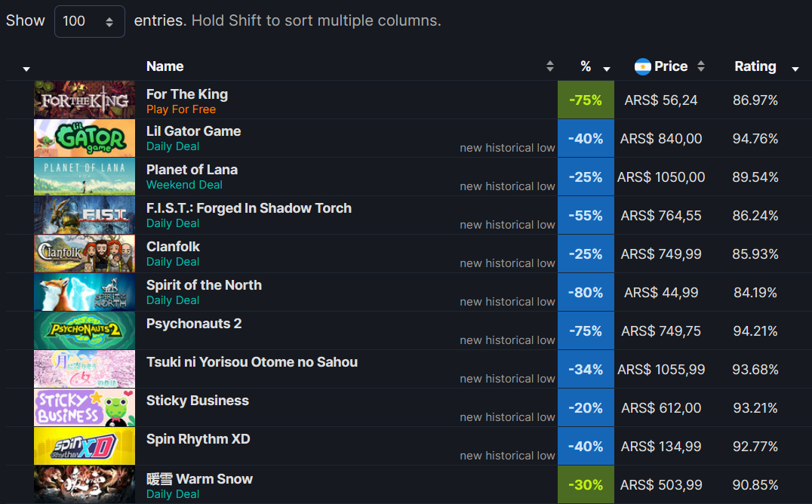Click the % column header label
812x504 pixels.
tap(586, 66)
